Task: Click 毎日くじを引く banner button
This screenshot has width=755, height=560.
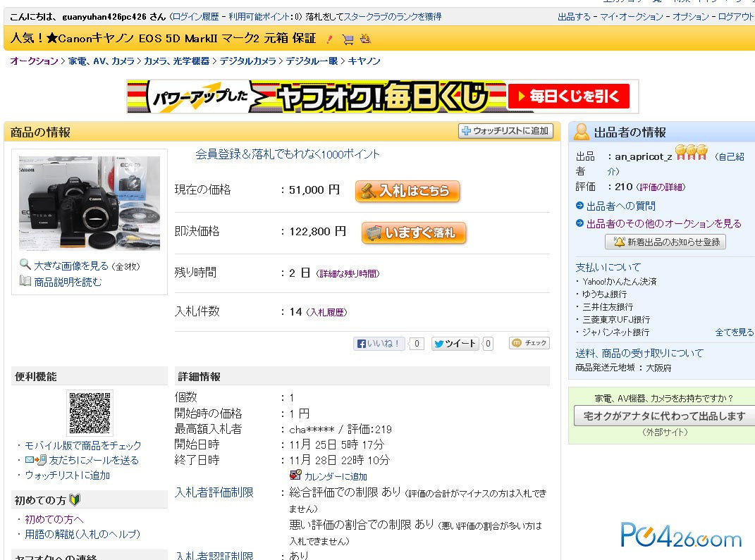Action: [x=569, y=97]
